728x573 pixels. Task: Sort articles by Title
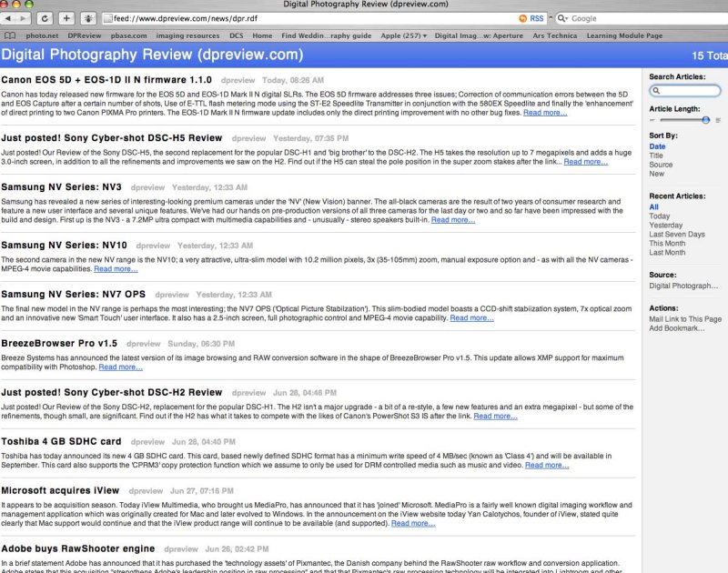pos(656,156)
